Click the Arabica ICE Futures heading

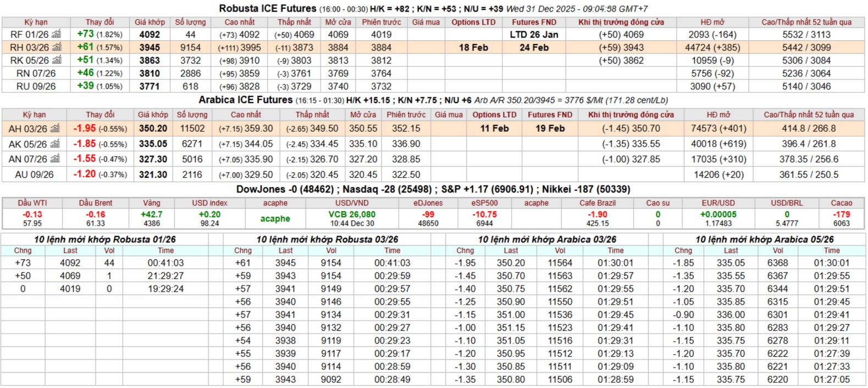coord(245,100)
